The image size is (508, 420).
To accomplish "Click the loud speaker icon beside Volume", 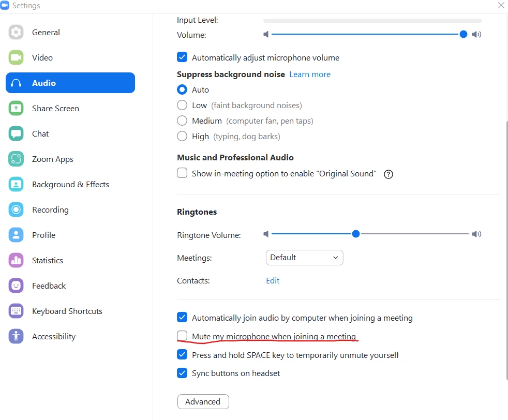I will coord(476,34).
